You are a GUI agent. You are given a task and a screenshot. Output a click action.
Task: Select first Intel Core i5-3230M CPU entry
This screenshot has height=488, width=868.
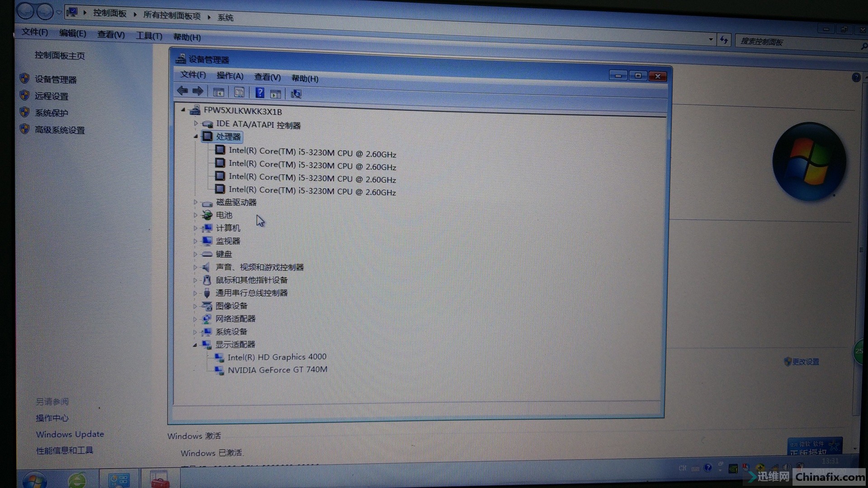[x=312, y=152]
